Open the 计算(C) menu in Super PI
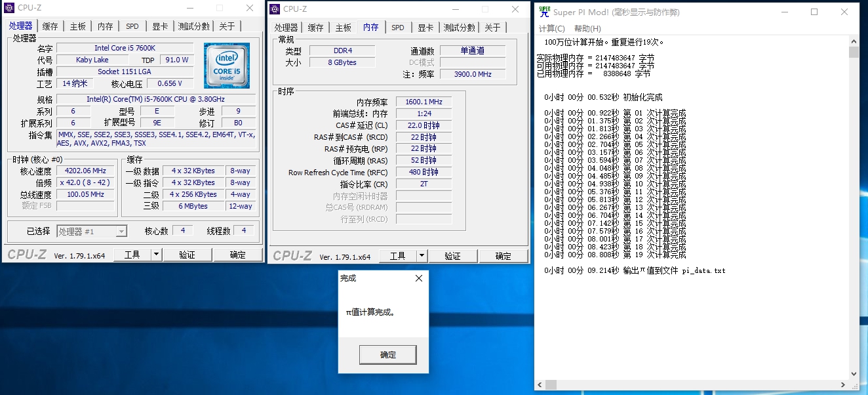The height and width of the screenshot is (395, 868). click(551, 30)
